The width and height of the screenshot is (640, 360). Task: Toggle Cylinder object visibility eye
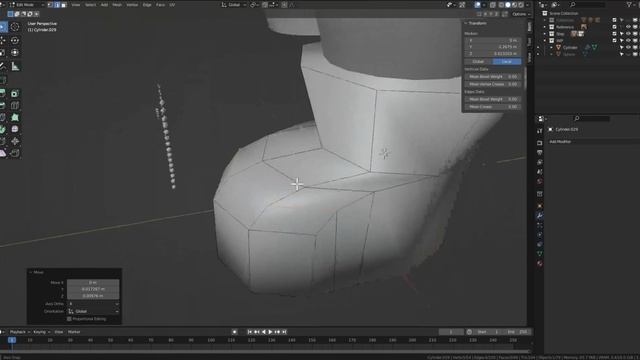(x=628, y=47)
